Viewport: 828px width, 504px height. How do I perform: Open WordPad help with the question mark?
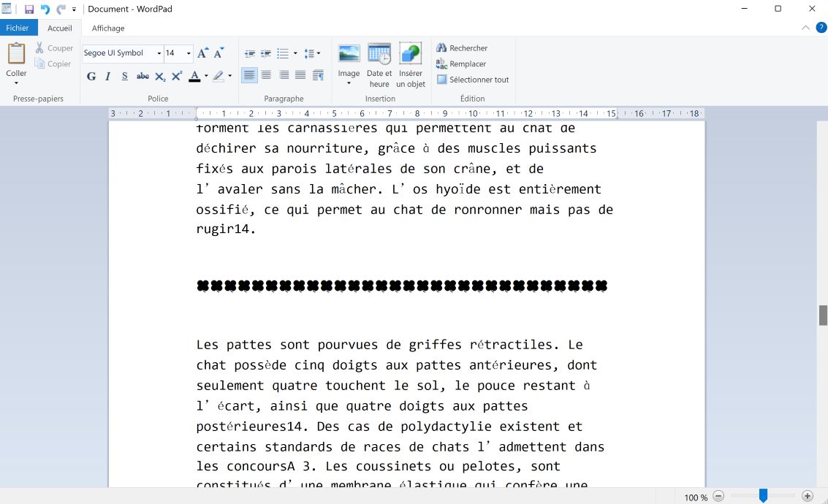click(821, 28)
